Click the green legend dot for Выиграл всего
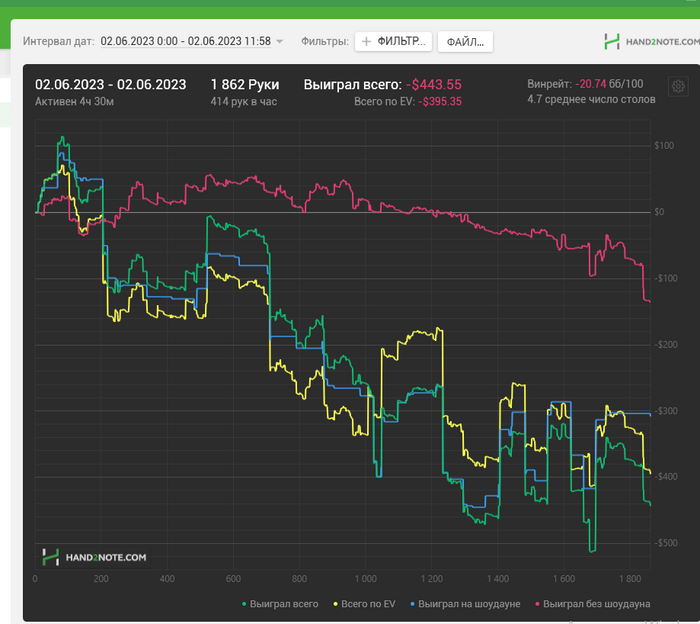This screenshot has height=624, width=700. click(x=244, y=604)
